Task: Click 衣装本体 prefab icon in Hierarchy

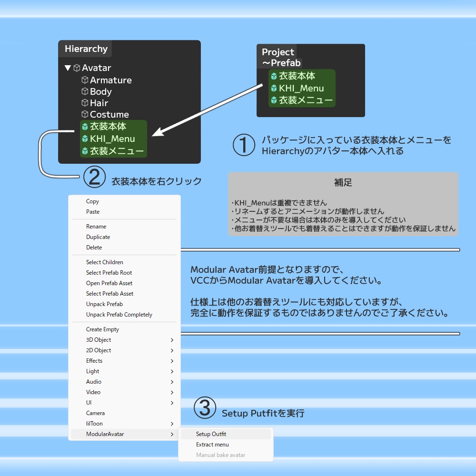Action: tap(85, 127)
